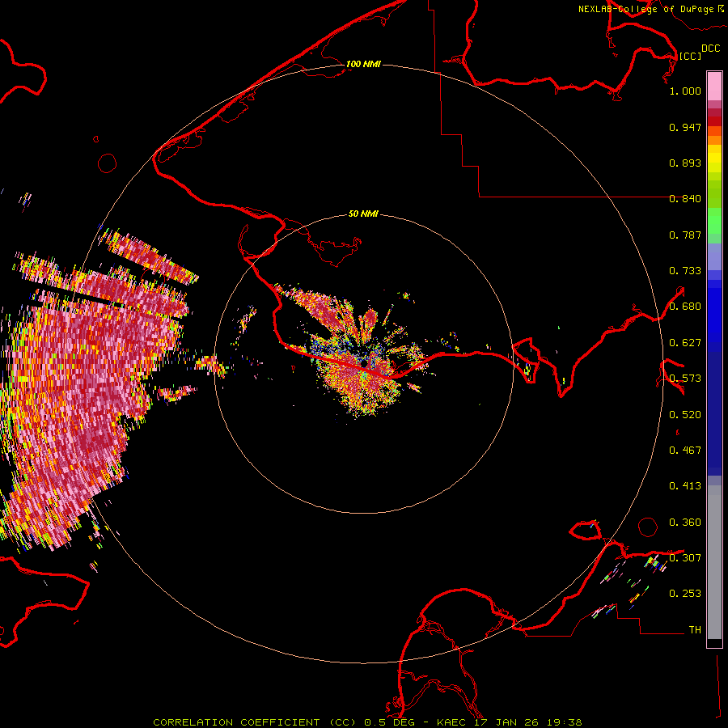728x728 pixels.
Task: Click the TH threshold label
Action: click(695, 630)
